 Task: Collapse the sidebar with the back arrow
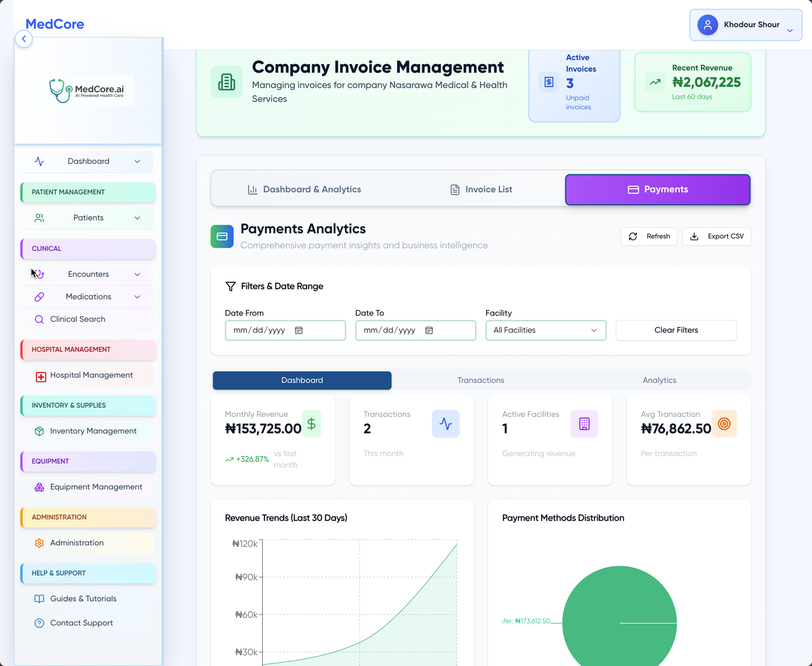tap(24, 39)
